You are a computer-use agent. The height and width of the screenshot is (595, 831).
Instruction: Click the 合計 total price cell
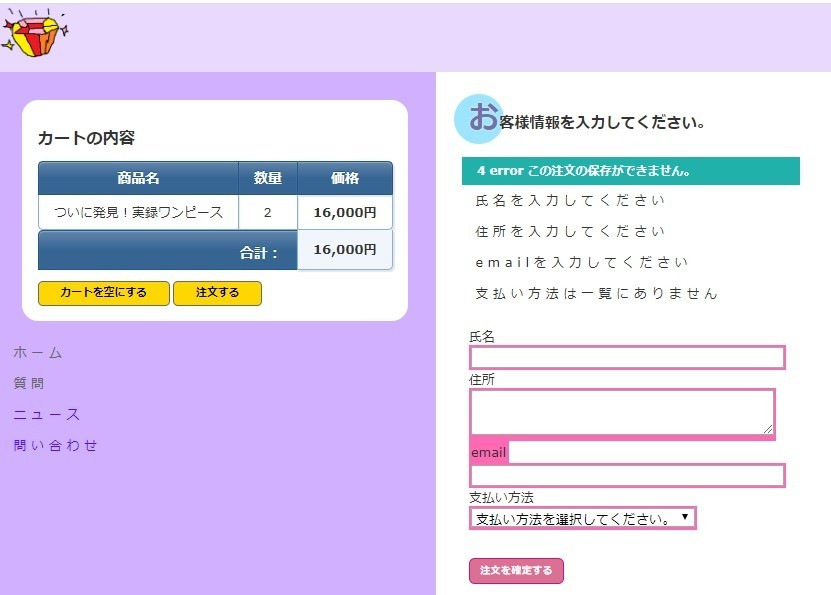click(344, 250)
